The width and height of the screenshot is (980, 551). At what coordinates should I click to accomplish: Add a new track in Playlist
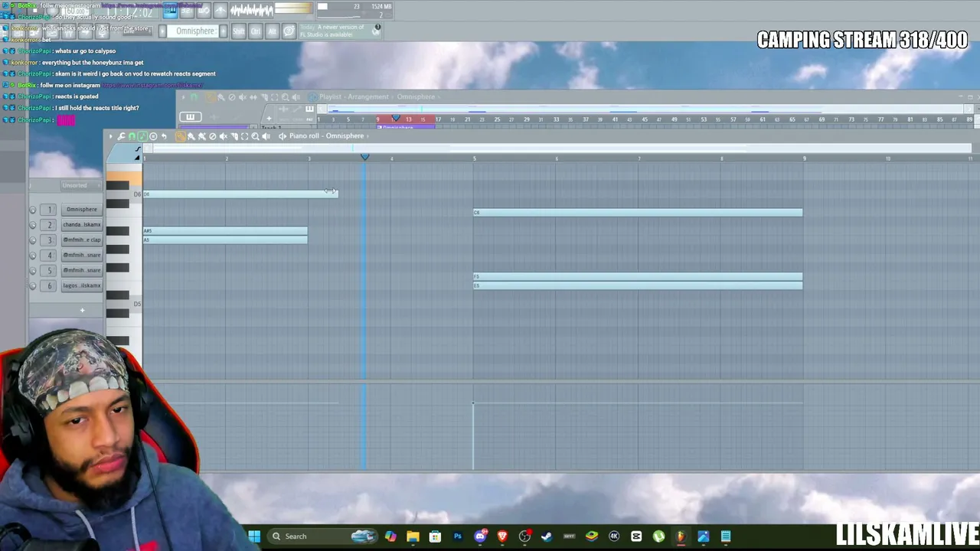(x=269, y=118)
